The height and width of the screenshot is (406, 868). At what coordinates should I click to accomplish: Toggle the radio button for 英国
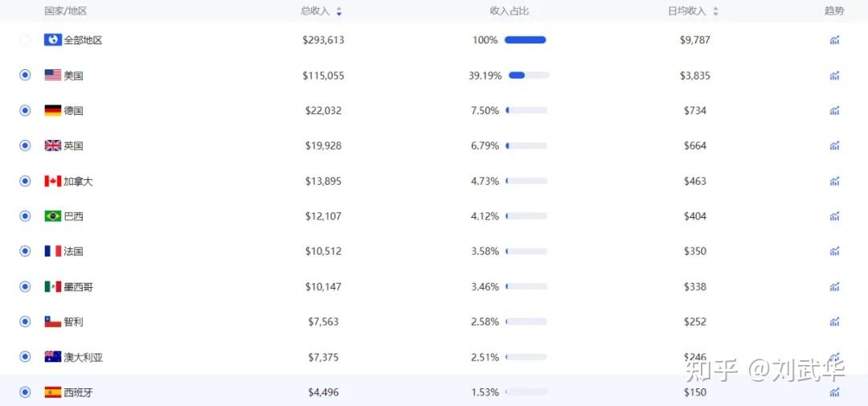(25, 146)
